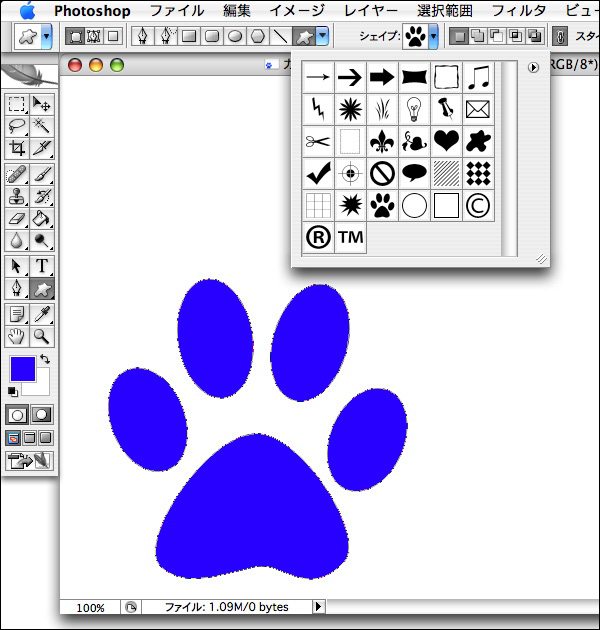Swap foreground and background colors
Viewport: 600px width, 630px height.
point(45,359)
